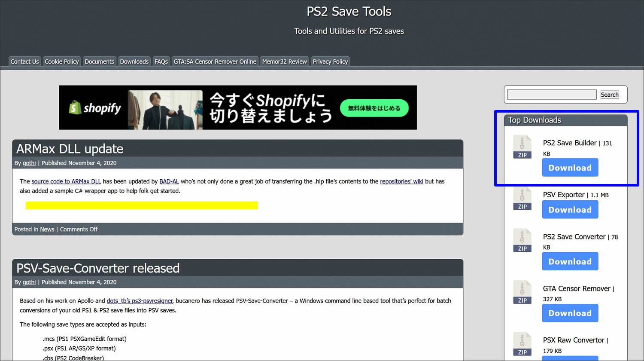Open the Memor32 Review tab
The width and height of the screenshot is (644, 361).
284,61
